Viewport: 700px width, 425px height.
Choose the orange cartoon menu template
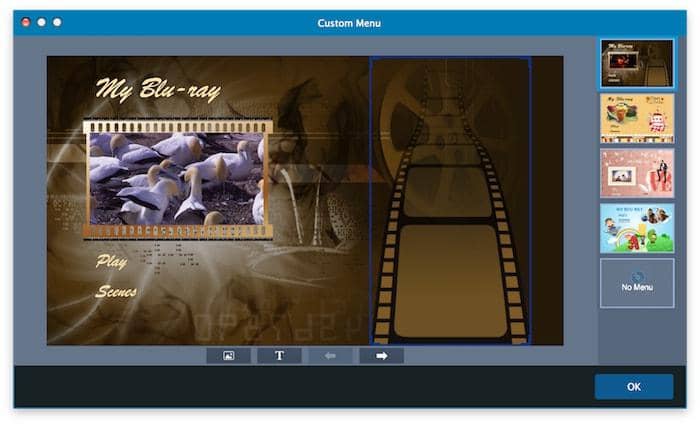[x=637, y=118]
